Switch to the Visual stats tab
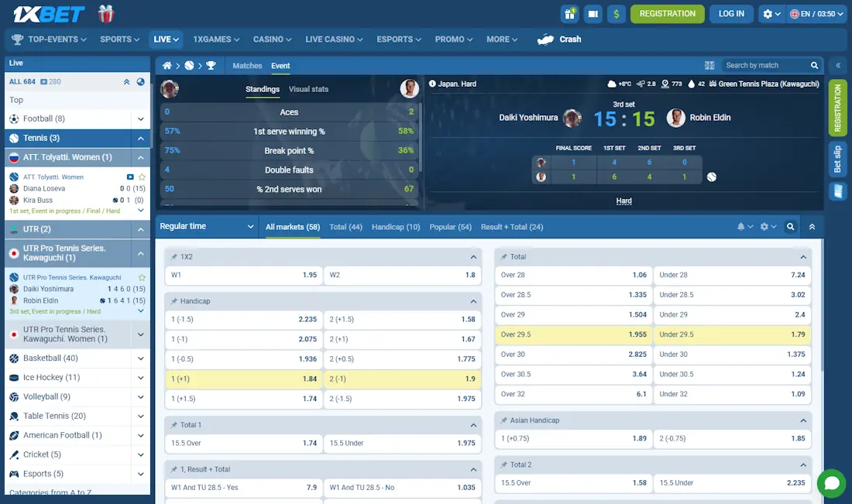This screenshot has height=504, width=852. point(308,89)
